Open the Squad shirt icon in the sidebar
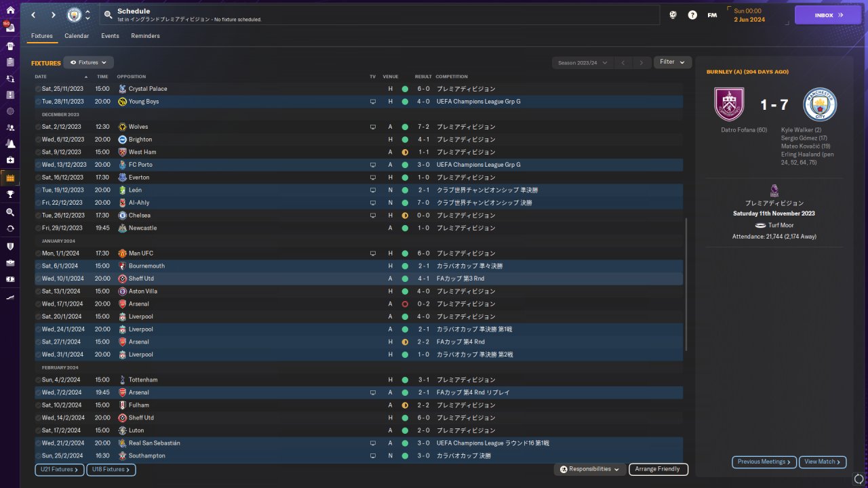868x488 pixels. 9,46
